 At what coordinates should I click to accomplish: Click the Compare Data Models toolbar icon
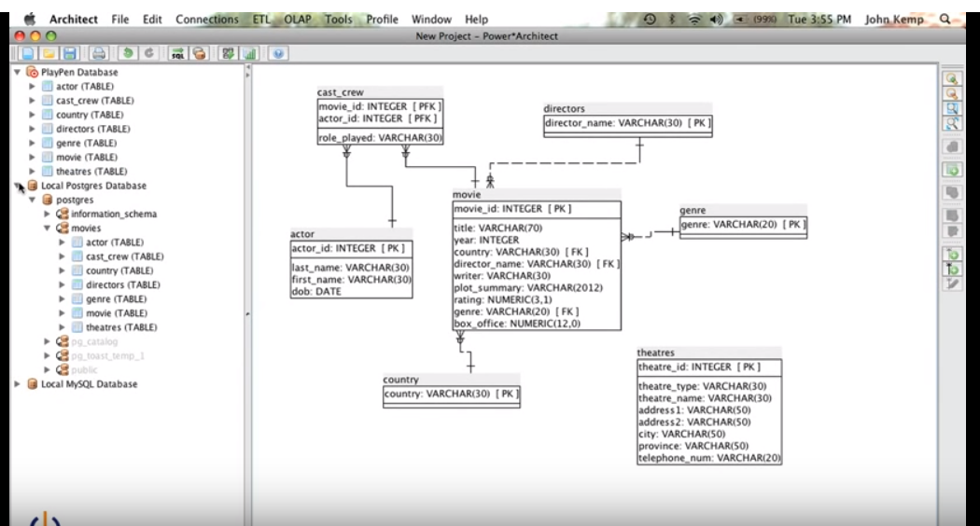[x=227, y=54]
